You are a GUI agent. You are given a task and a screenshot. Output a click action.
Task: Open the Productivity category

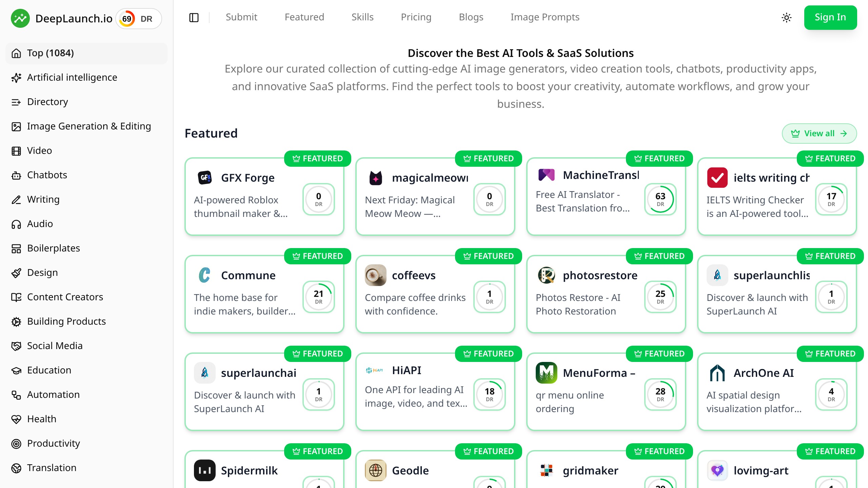pyautogui.click(x=86, y=443)
